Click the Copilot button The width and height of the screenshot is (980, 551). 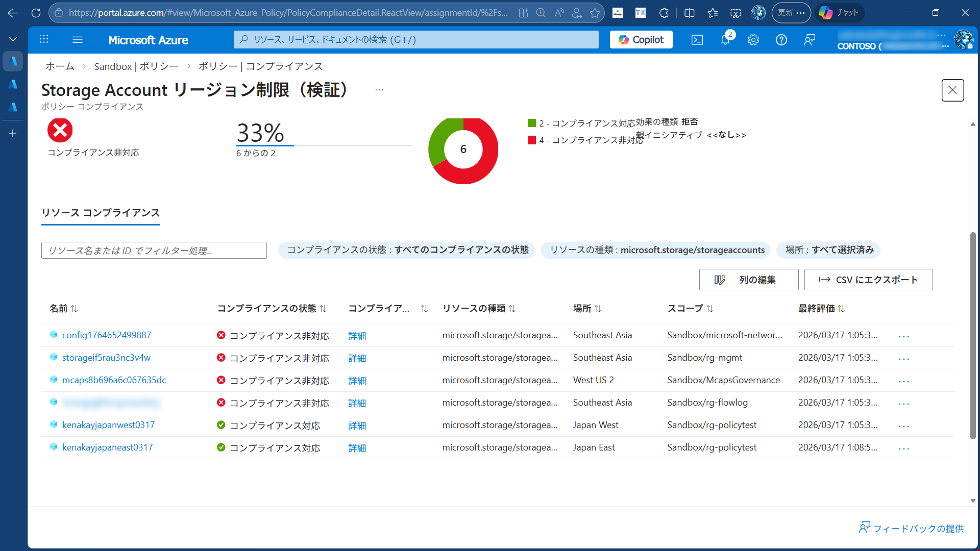641,40
